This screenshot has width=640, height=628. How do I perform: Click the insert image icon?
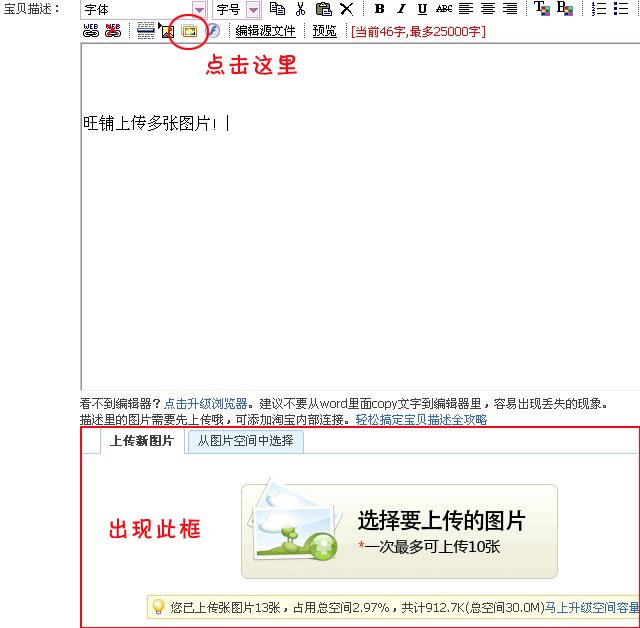(167, 31)
